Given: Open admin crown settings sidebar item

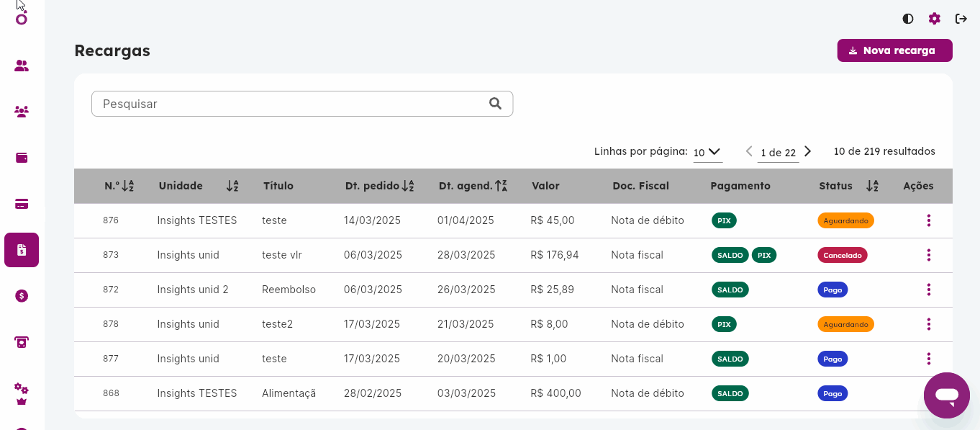Looking at the screenshot, I should (x=22, y=394).
